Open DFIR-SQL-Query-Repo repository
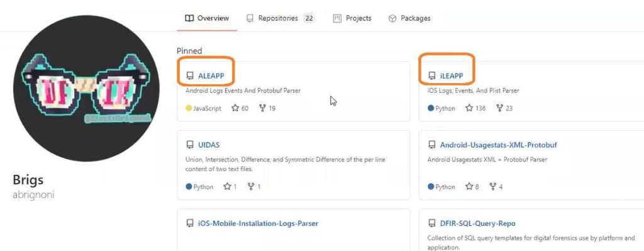 (x=472, y=223)
